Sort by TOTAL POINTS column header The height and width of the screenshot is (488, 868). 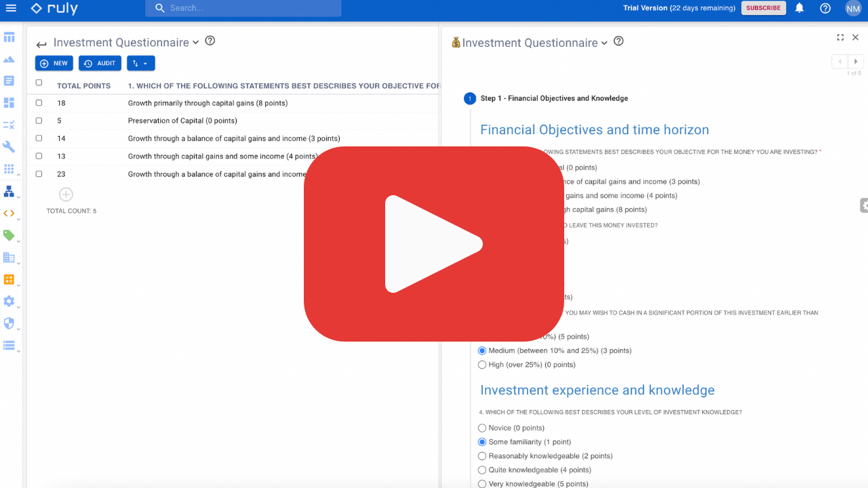[83, 86]
